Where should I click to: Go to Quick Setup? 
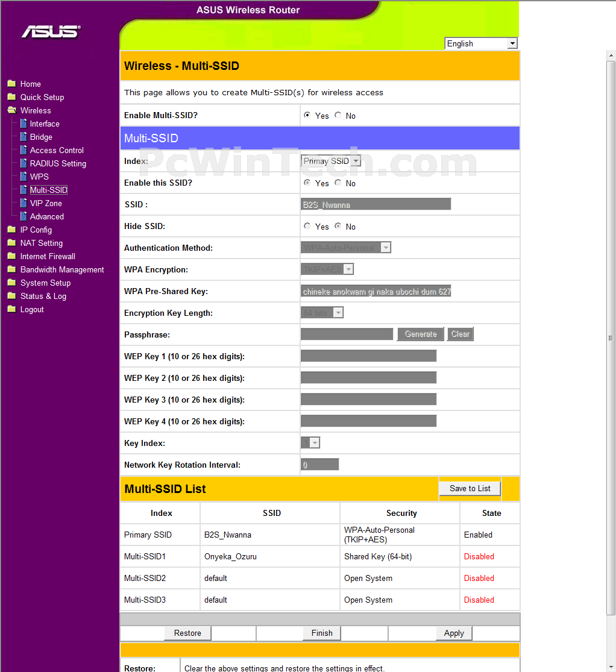point(42,97)
